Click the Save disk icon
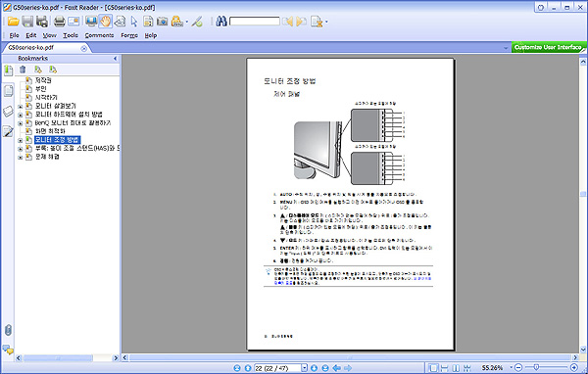 (27, 22)
